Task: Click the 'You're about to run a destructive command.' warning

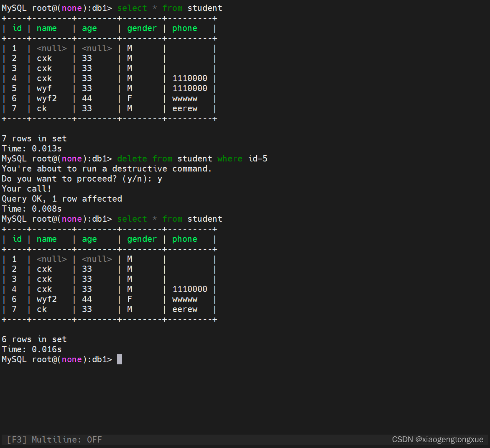Action: 107,169
